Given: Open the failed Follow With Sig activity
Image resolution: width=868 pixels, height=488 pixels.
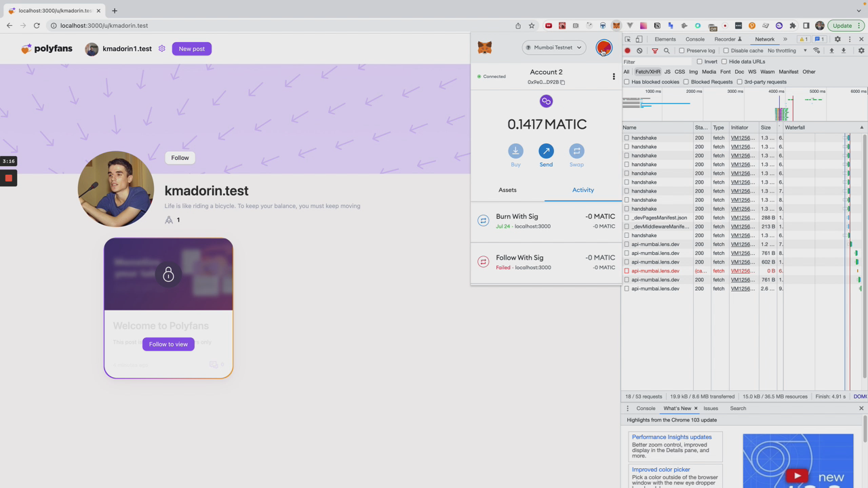Looking at the screenshot, I should pyautogui.click(x=546, y=262).
